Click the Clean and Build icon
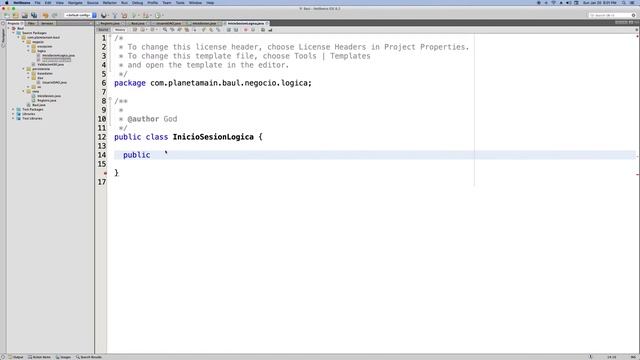The image size is (640, 360). 124,16
